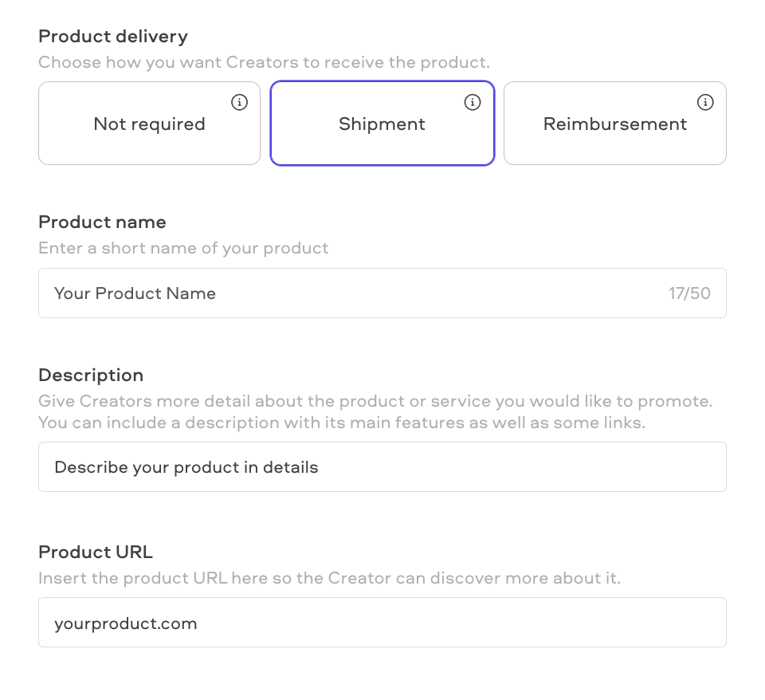Focus the Product URL input field
The height and width of the screenshot is (700, 765).
click(382, 623)
